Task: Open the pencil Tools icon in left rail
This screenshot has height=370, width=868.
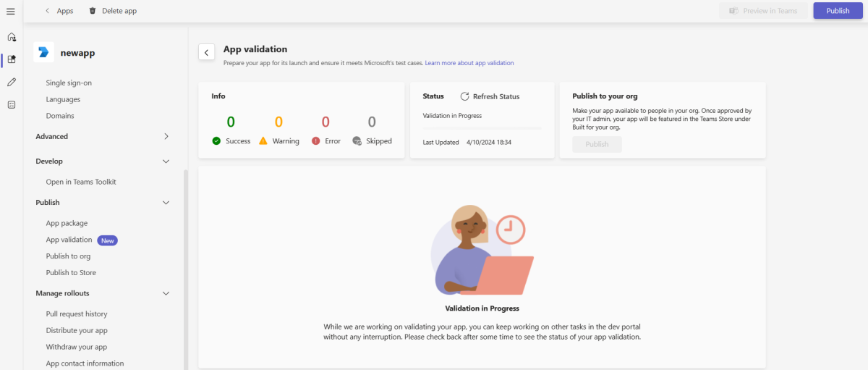Action: [12, 83]
